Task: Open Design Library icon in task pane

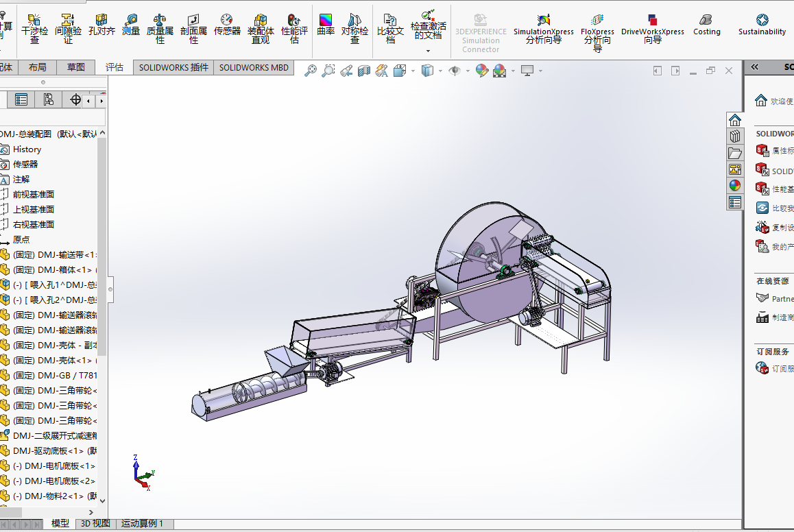Action: (735, 136)
